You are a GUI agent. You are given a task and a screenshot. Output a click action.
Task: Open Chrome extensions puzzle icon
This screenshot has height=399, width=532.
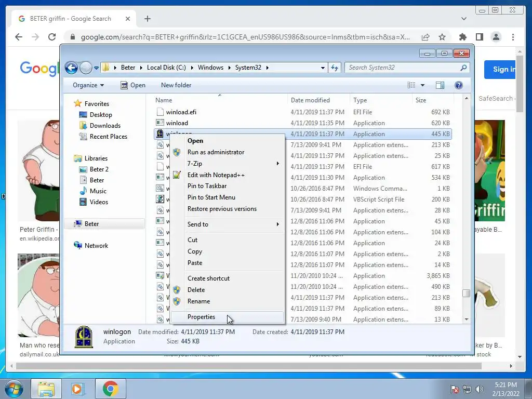point(462,37)
